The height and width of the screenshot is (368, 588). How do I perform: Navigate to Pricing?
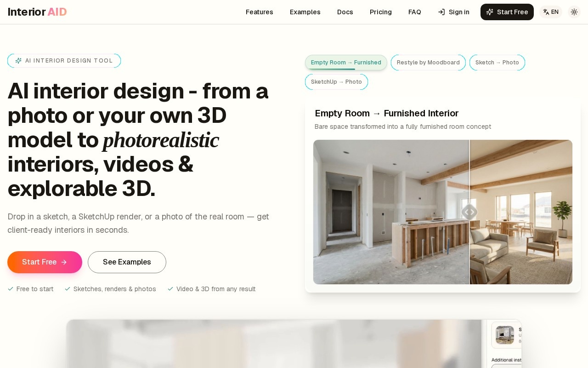tap(381, 12)
